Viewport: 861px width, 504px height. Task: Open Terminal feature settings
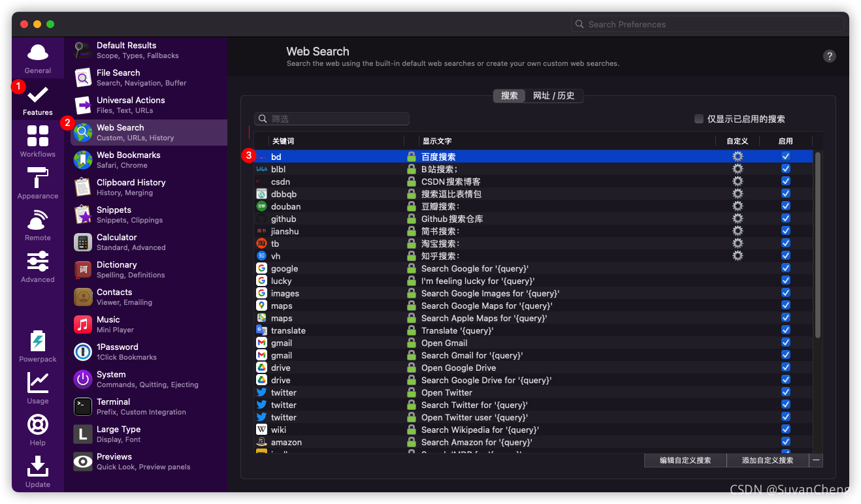click(x=149, y=407)
